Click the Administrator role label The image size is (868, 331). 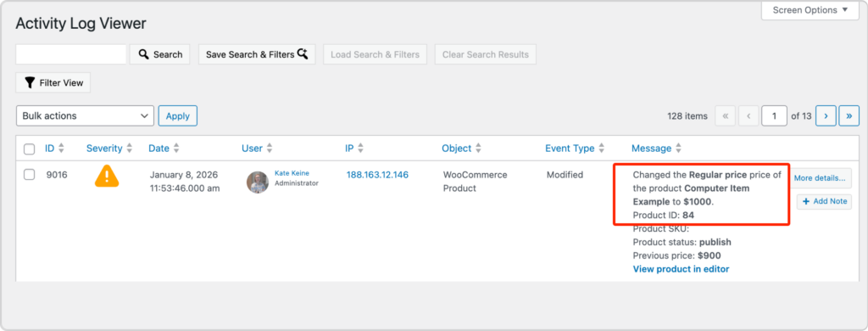point(297,183)
